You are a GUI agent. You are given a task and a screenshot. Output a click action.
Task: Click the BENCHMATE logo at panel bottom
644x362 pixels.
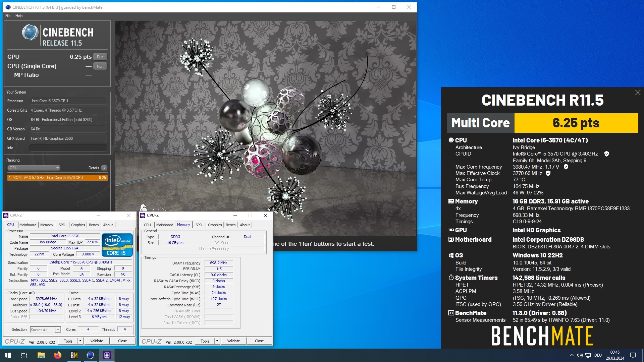[542, 336]
